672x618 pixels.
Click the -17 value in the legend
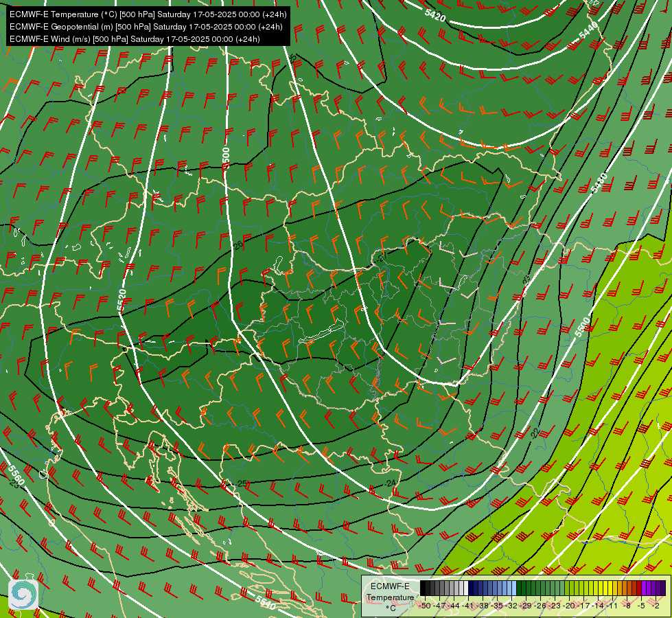(583, 606)
